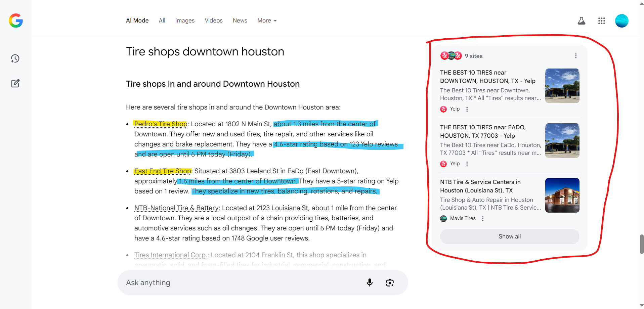This screenshot has width=644, height=309.
Task: Click the Yelp source label under Downtown result
Action: (455, 109)
